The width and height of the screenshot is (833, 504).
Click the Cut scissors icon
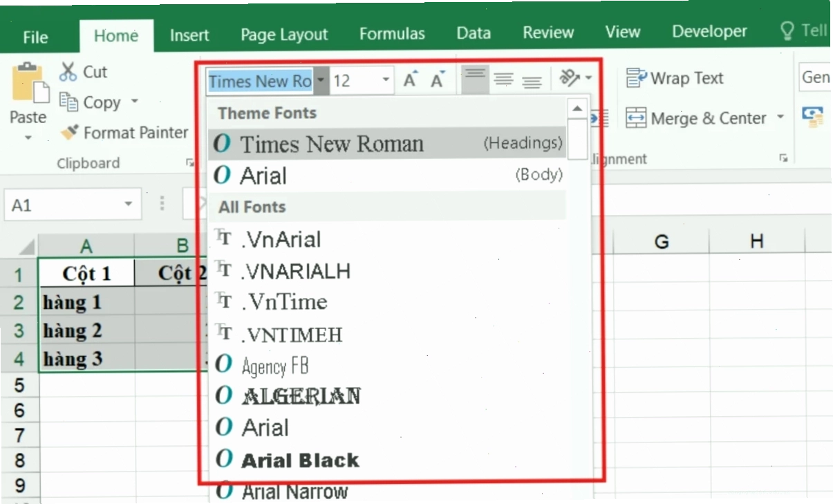[68, 71]
